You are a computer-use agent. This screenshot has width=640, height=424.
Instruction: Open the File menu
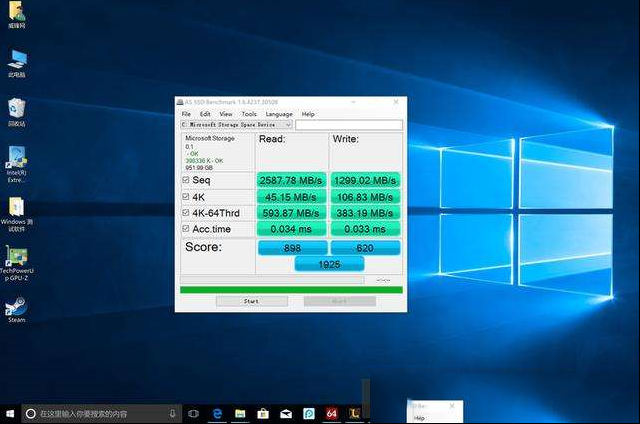186,114
